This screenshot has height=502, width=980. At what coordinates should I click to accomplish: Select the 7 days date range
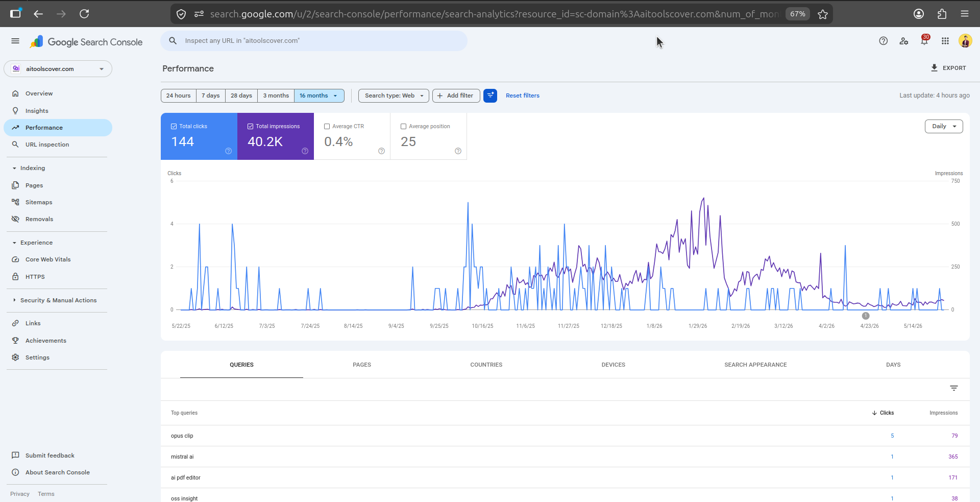point(211,95)
